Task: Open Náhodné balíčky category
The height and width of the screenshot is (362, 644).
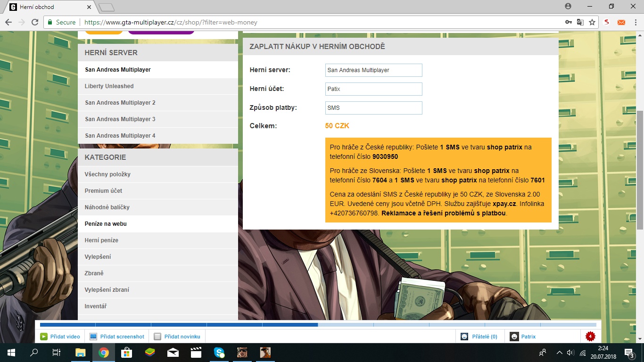Action: point(158,207)
